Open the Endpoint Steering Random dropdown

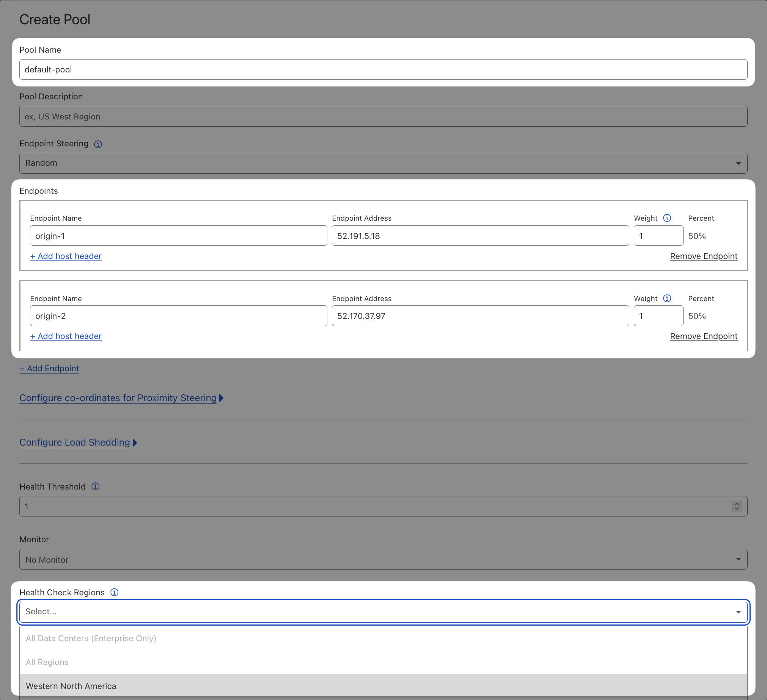383,163
